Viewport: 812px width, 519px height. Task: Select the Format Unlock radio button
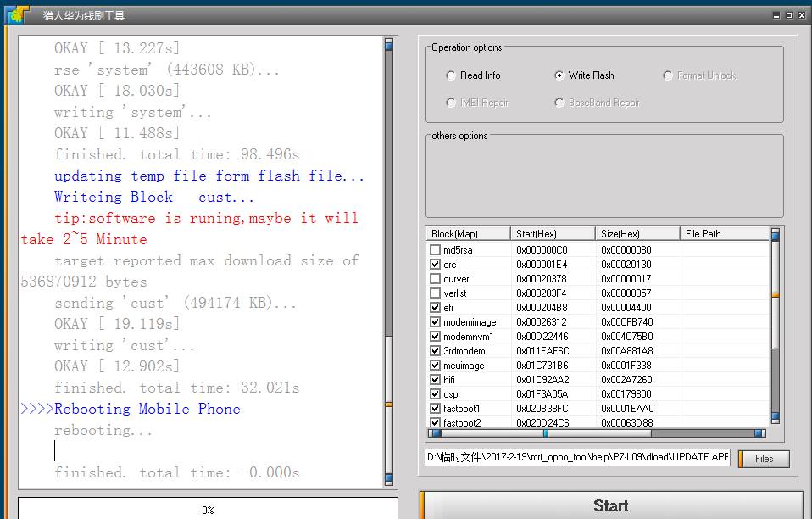(x=668, y=75)
